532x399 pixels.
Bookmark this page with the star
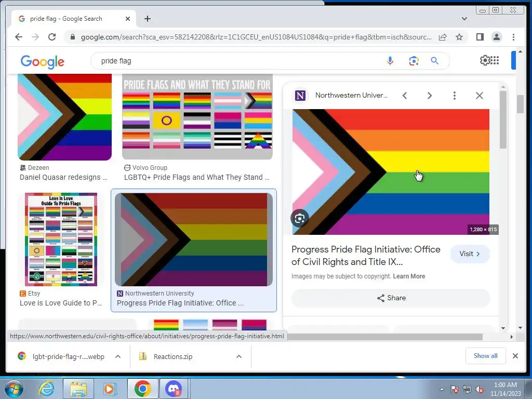(459, 37)
